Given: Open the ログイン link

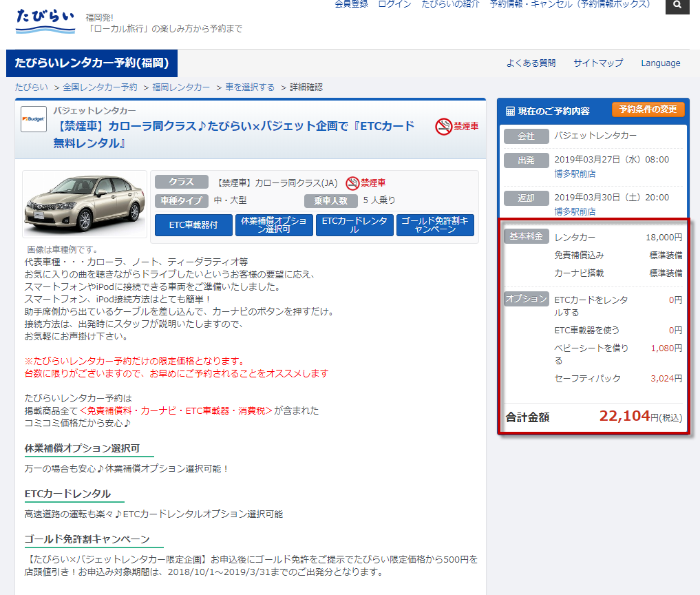Looking at the screenshot, I should tap(394, 4).
